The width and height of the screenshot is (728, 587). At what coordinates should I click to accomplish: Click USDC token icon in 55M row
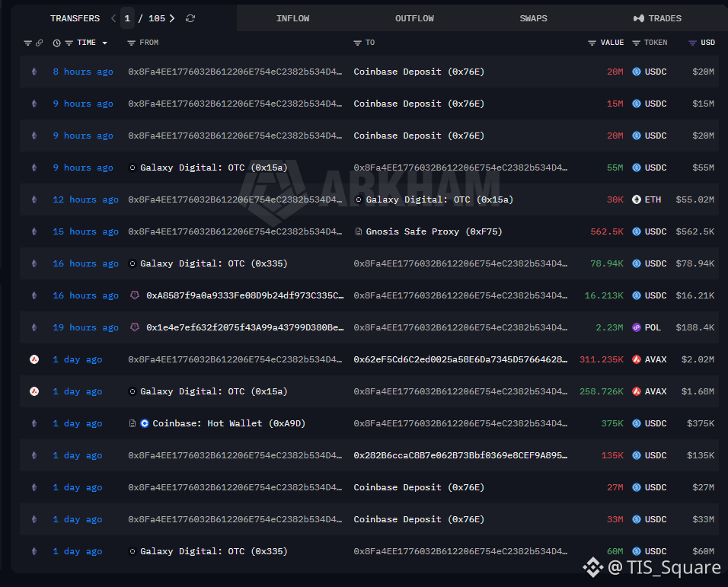tap(637, 168)
